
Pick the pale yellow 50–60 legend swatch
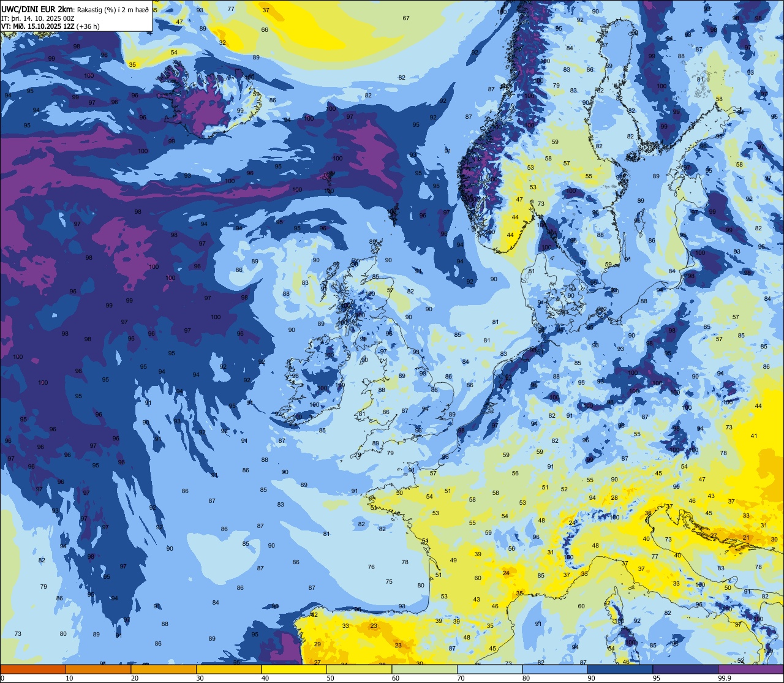pyautogui.click(x=359, y=670)
